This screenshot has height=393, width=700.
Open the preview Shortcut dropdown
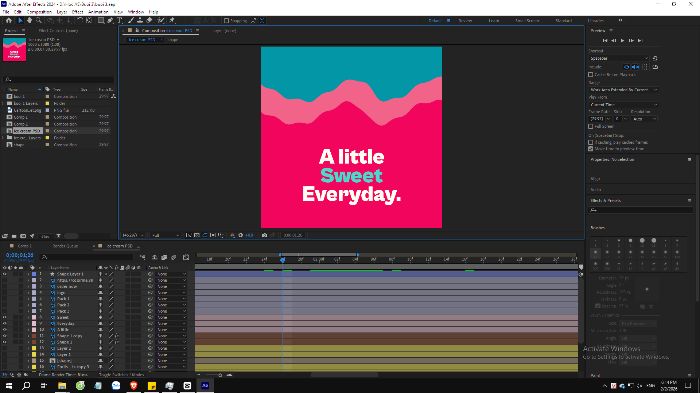click(x=619, y=59)
